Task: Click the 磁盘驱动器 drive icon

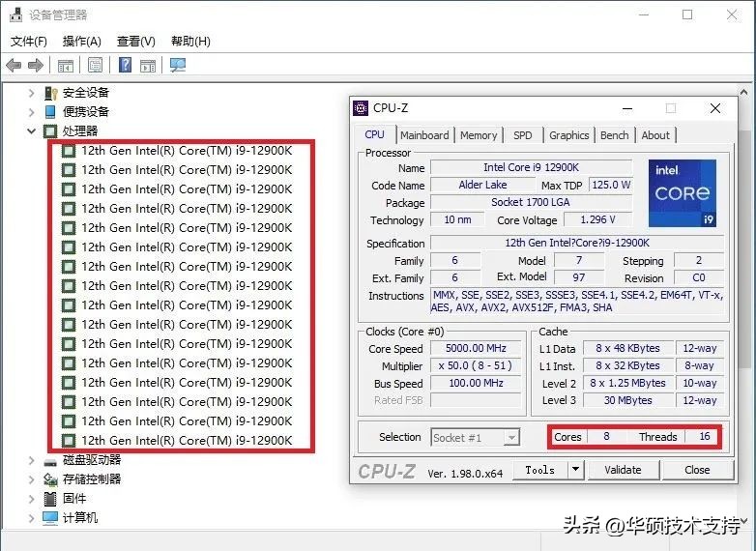Action: [x=50, y=462]
